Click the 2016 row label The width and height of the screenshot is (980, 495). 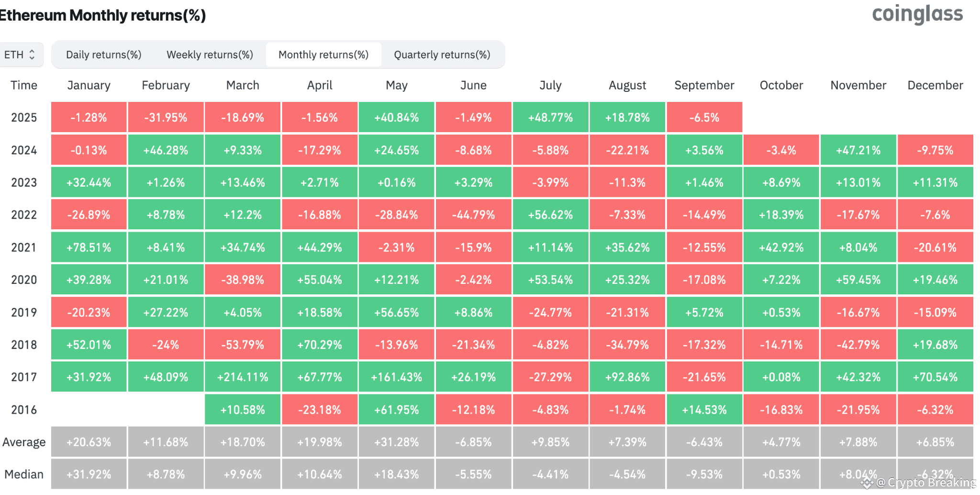(24, 410)
